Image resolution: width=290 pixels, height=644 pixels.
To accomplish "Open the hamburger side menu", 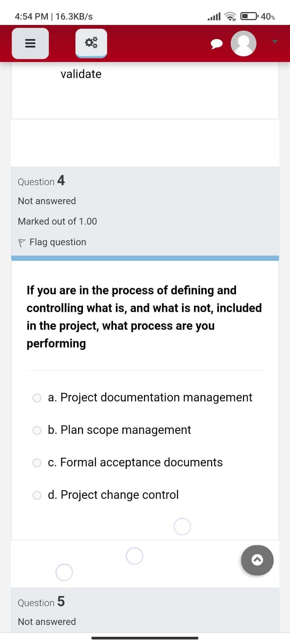I will click(30, 43).
